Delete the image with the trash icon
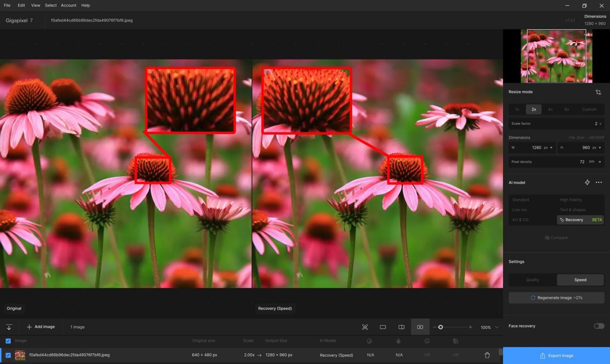The height and width of the screenshot is (364, 610). [487, 355]
